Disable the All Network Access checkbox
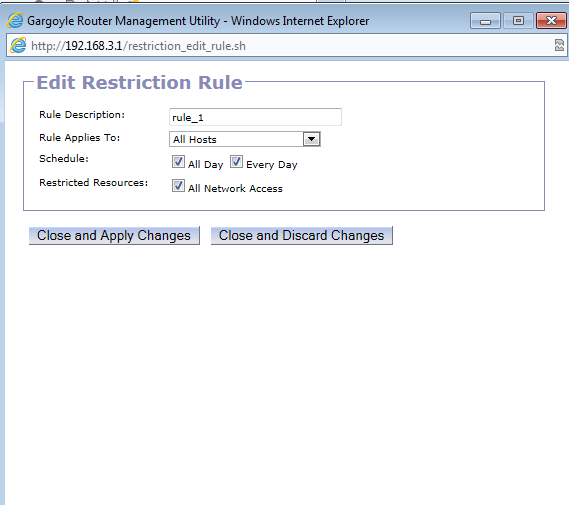The height and width of the screenshot is (505, 569). tap(178, 186)
